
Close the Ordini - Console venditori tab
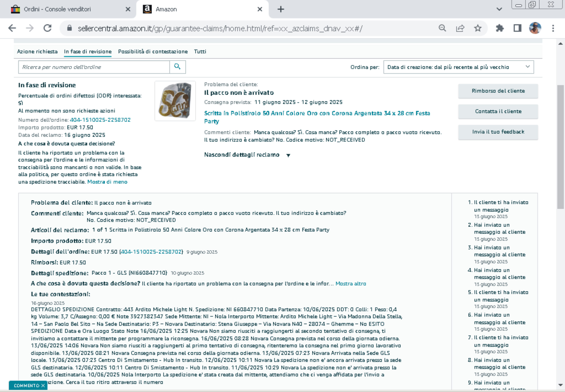pyautogui.click(x=128, y=9)
